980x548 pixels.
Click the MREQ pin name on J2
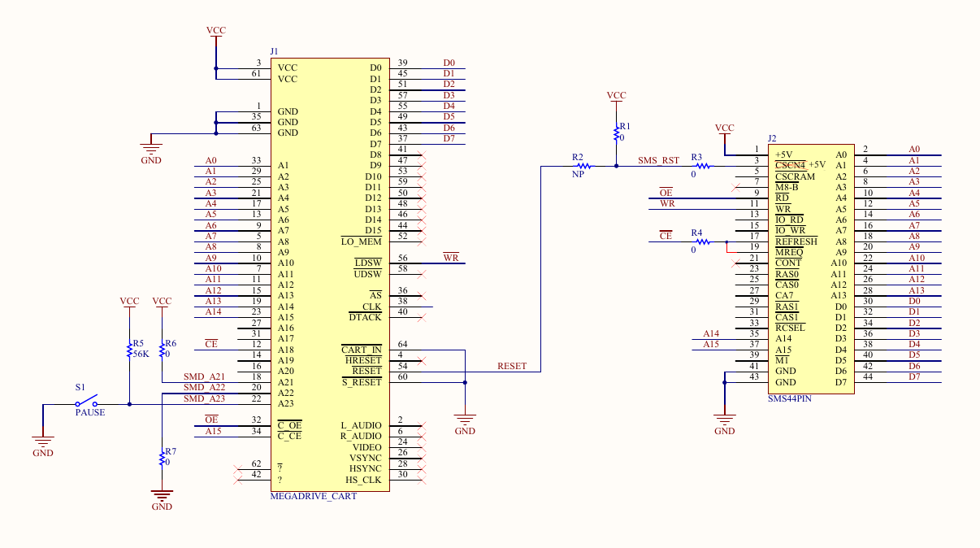(x=788, y=252)
